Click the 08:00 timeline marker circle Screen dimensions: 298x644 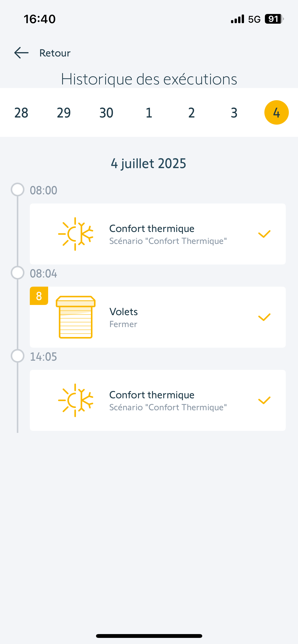(18, 189)
